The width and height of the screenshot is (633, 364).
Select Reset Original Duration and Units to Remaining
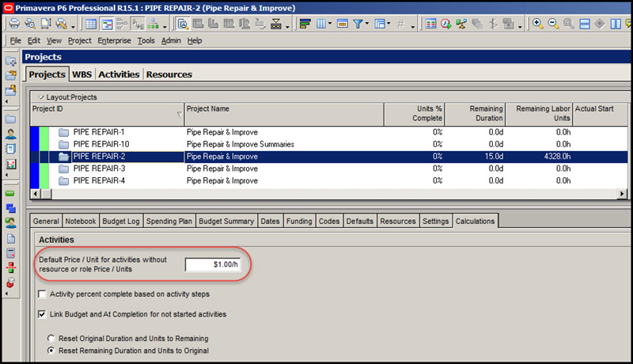click(x=51, y=338)
